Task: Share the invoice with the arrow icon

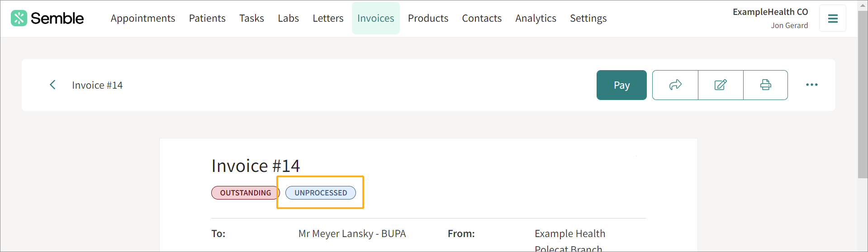Action: click(x=675, y=85)
